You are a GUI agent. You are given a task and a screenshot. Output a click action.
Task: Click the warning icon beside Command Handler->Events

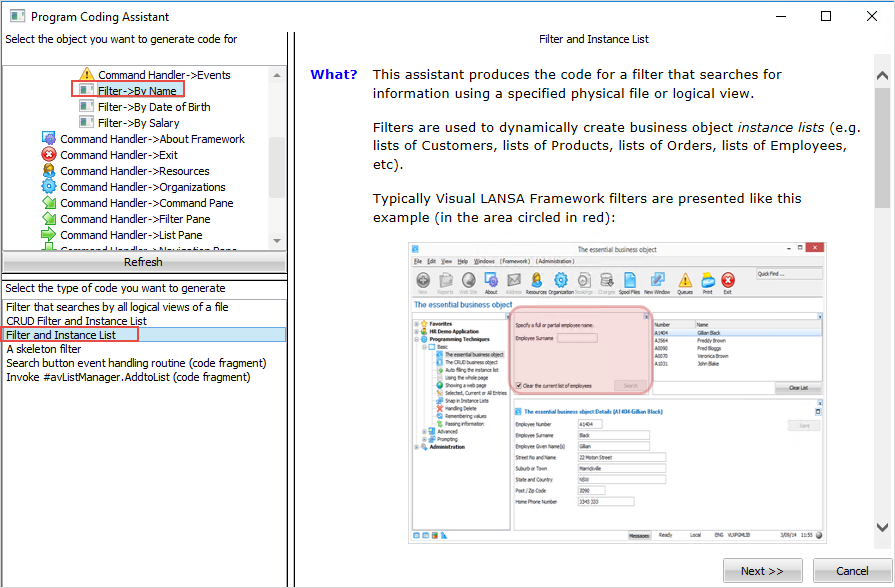tap(86, 74)
